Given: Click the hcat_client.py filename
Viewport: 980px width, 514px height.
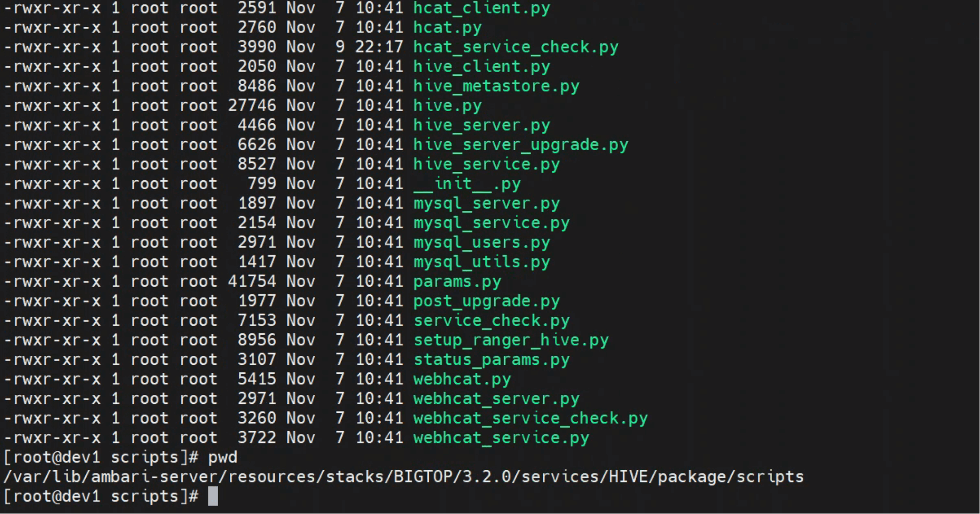Looking at the screenshot, I should 482,8.
